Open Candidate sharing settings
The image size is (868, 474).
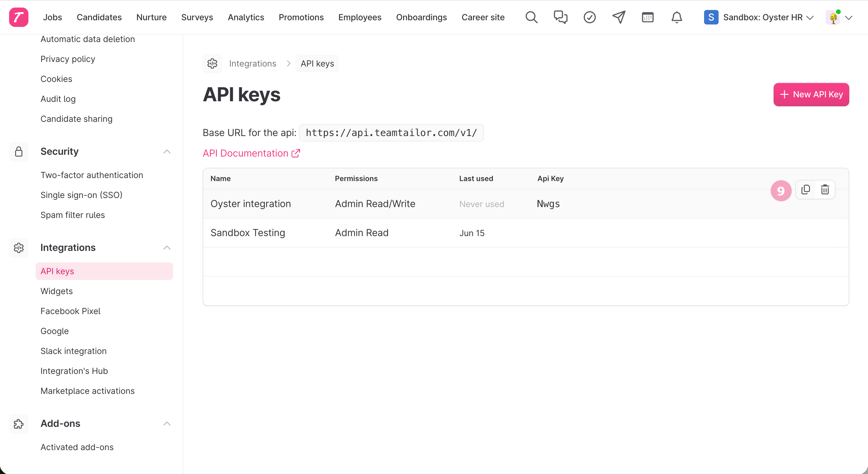click(77, 118)
